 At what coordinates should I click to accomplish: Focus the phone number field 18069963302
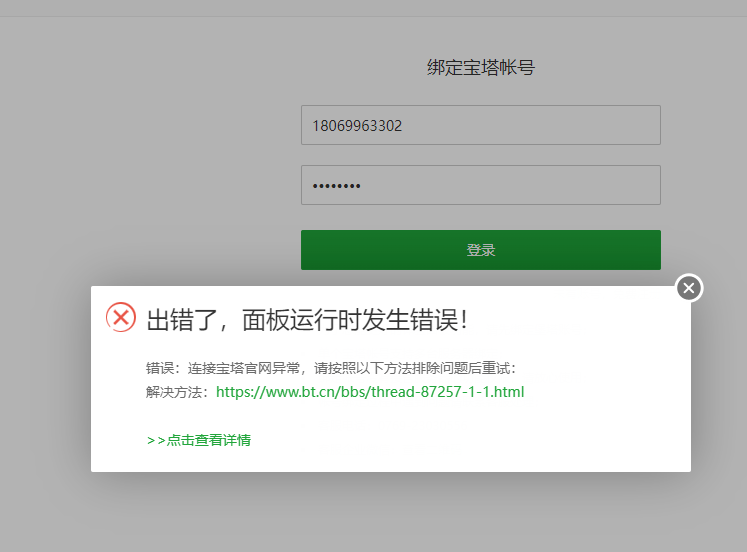tap(481, 125)
